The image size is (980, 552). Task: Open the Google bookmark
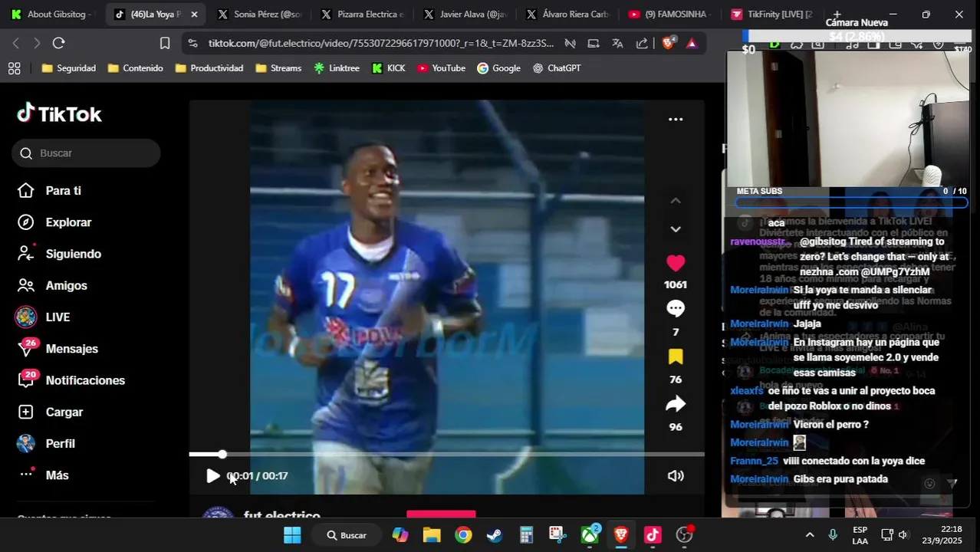[499, 68]
